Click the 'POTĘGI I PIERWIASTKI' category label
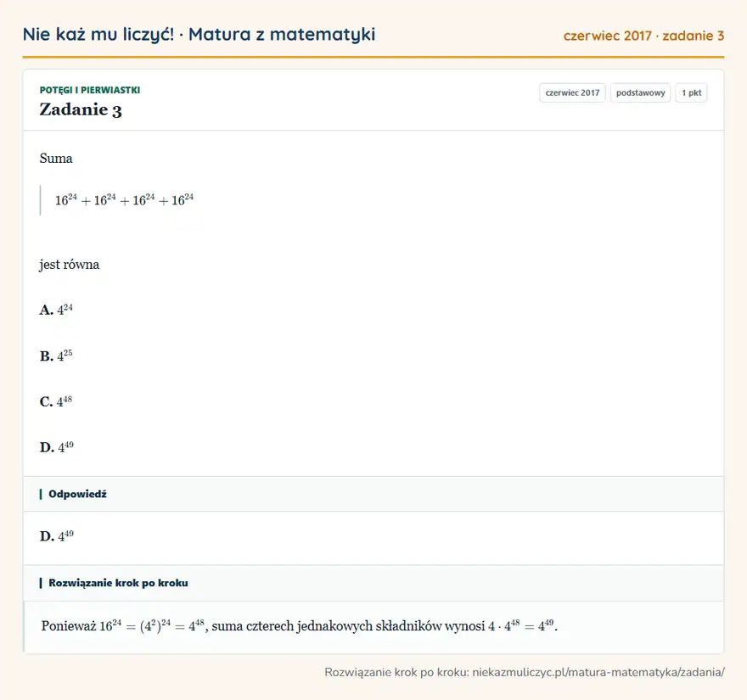The image size is (747, 700). coord(90,90)
